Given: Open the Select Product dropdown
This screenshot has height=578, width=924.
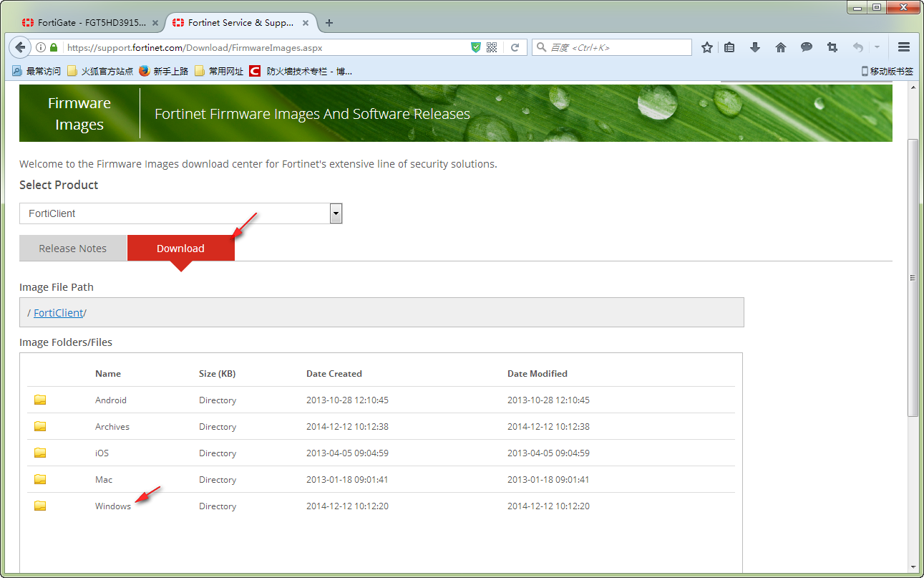Looking at the screenshot, I should (x=181, y=213).
